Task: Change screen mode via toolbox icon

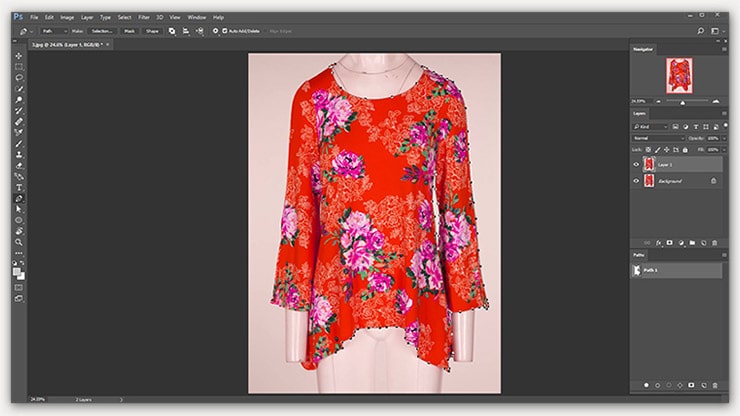Action: pos(19,298)
